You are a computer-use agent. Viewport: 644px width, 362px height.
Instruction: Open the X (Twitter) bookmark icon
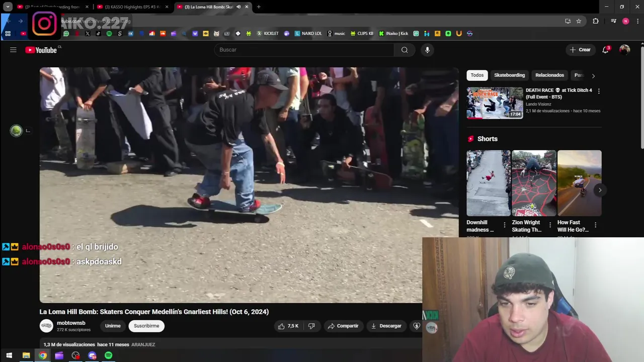(x=88, y=34)
